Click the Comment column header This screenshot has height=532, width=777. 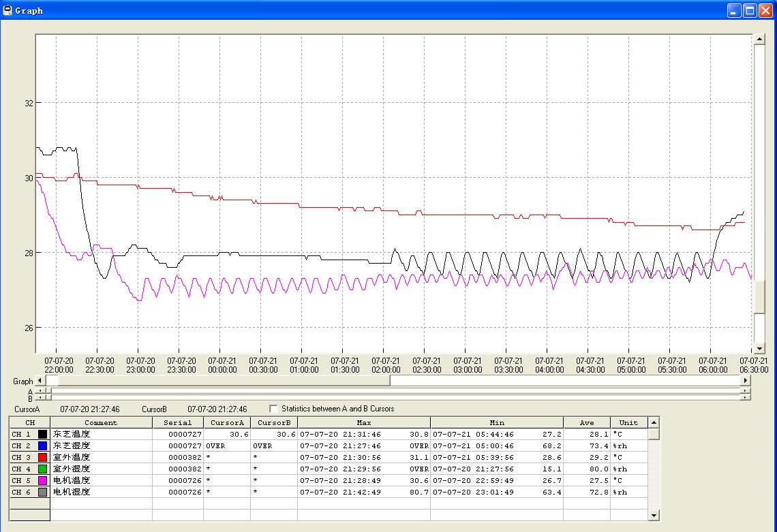pos(101,423)
